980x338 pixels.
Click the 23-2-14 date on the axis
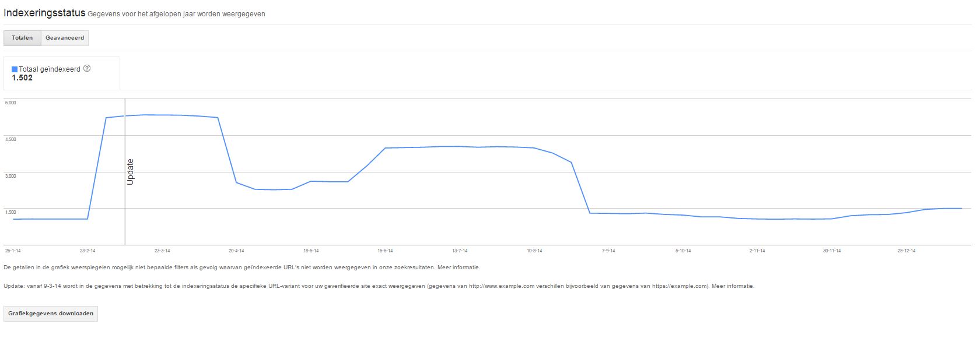pyautogui.click(x=87, y=251)
